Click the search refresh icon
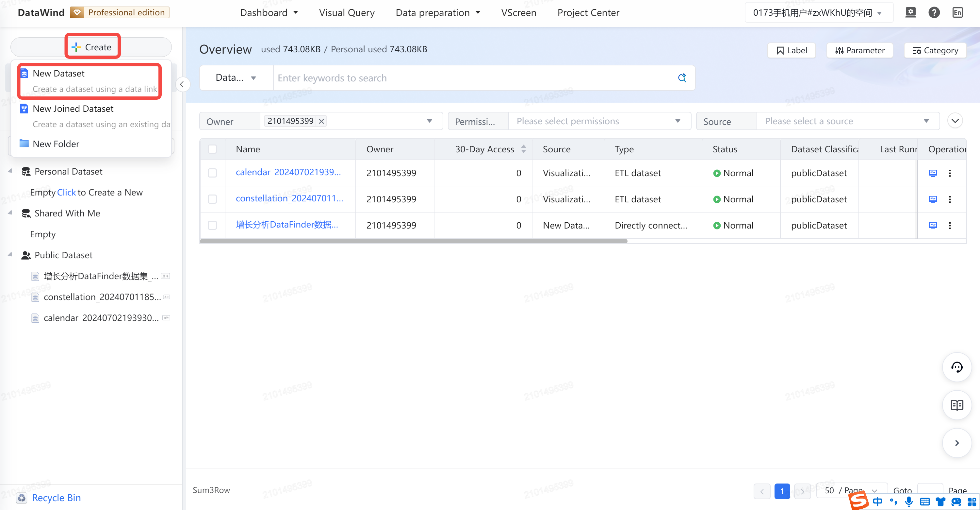Viewport: 980px width, 510px height. [682, 77]
